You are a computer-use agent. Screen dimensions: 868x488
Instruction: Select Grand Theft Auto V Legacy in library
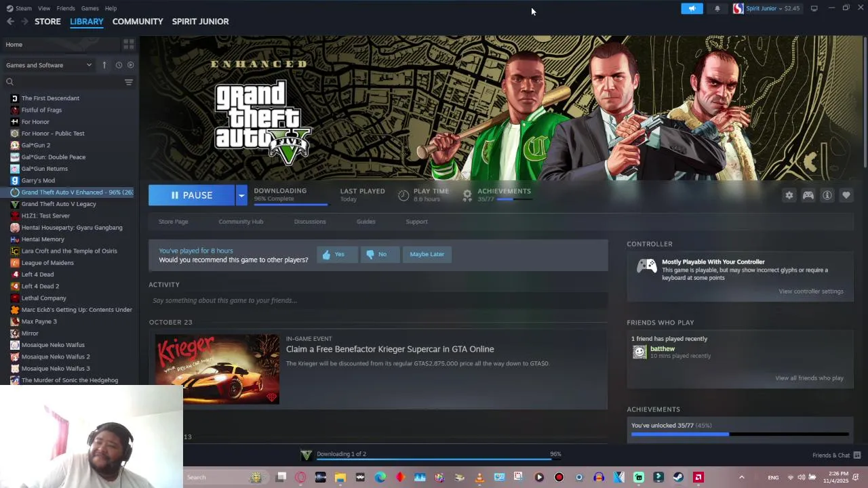click(58, 204)
